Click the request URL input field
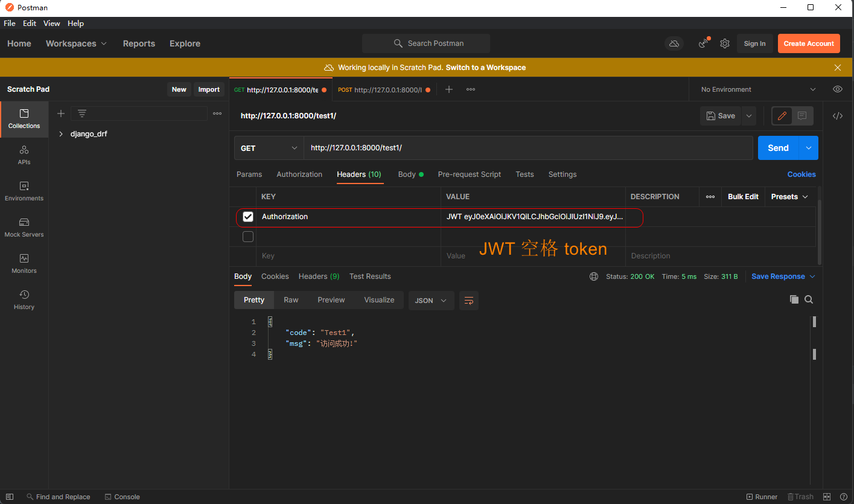The image size is (854, 504). tap(528, 148)
